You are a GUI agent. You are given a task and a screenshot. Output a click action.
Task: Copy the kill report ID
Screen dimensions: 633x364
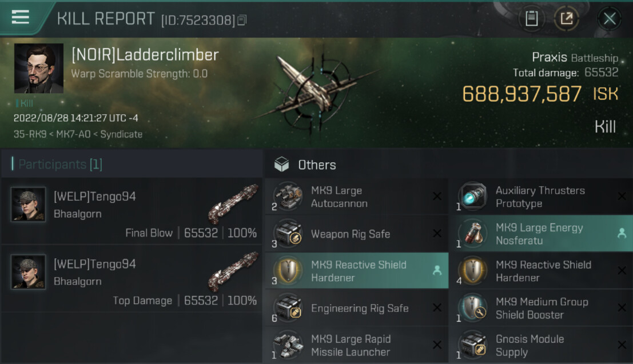click(242, 20)
